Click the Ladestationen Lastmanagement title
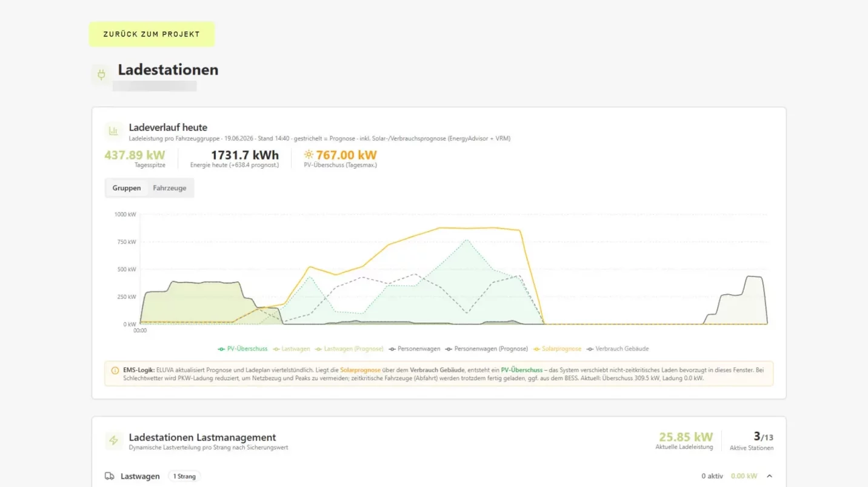The width and height of the screenshot is (868, 487). [x=202, y=437]
